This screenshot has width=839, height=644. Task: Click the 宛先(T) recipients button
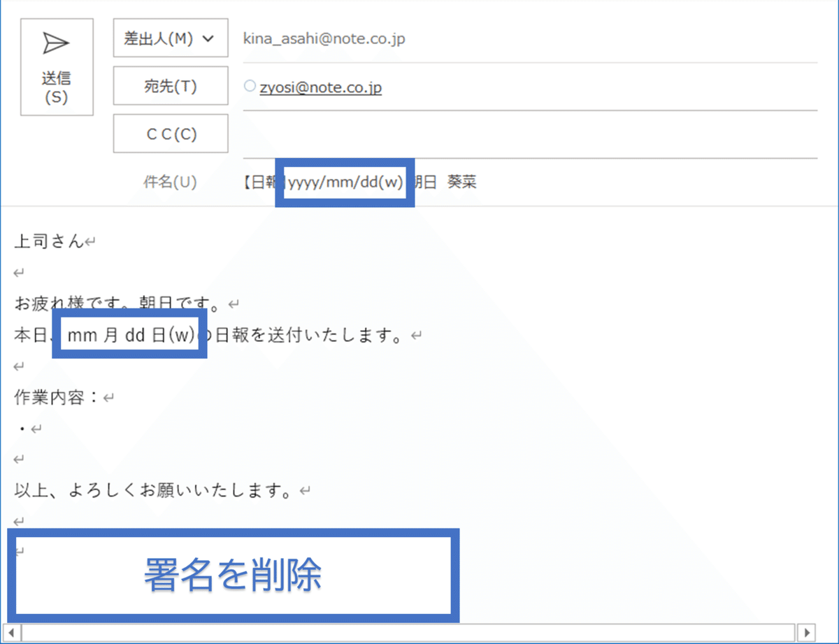(171, 86)
